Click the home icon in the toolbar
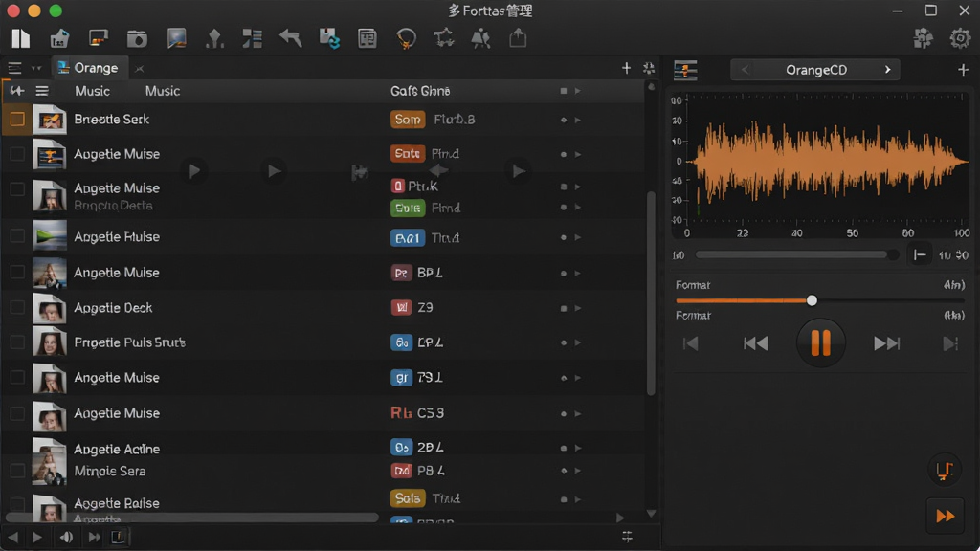This screenshot has width=980, height=551. [59, 38]
